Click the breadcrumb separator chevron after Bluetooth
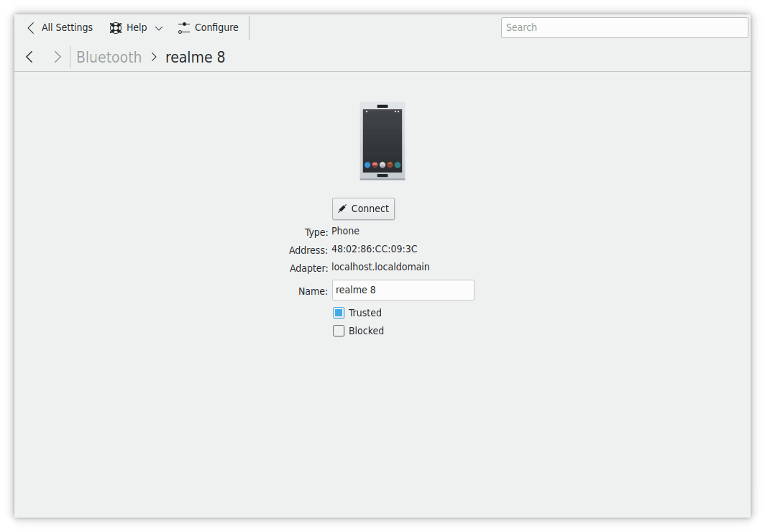765x532 pixels. tap(154, 57)
